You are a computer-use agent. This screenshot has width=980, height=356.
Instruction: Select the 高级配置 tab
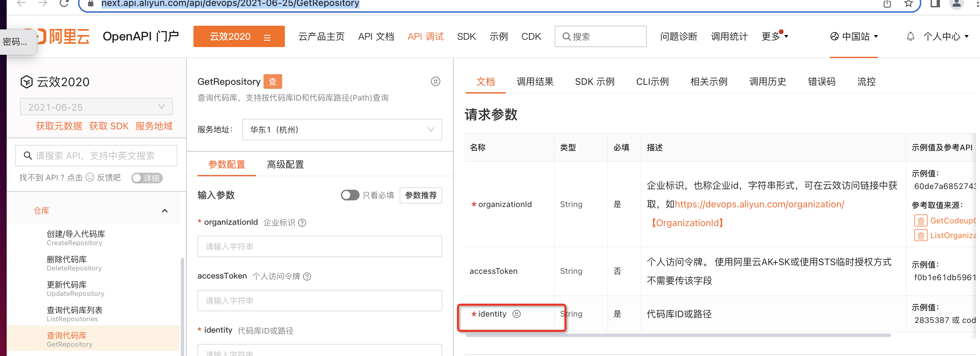tap(285, 165)
